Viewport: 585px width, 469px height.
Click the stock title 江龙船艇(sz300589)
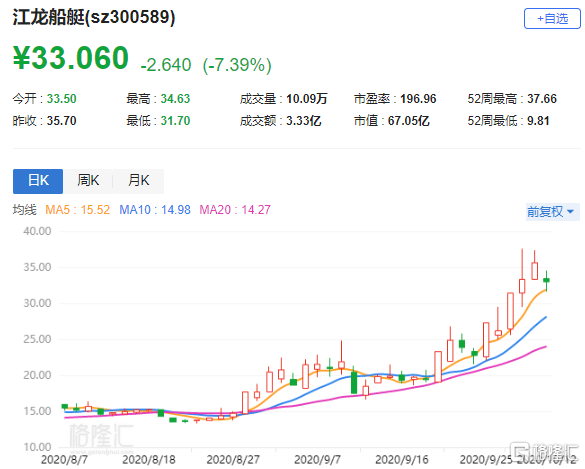coord(94,17)
